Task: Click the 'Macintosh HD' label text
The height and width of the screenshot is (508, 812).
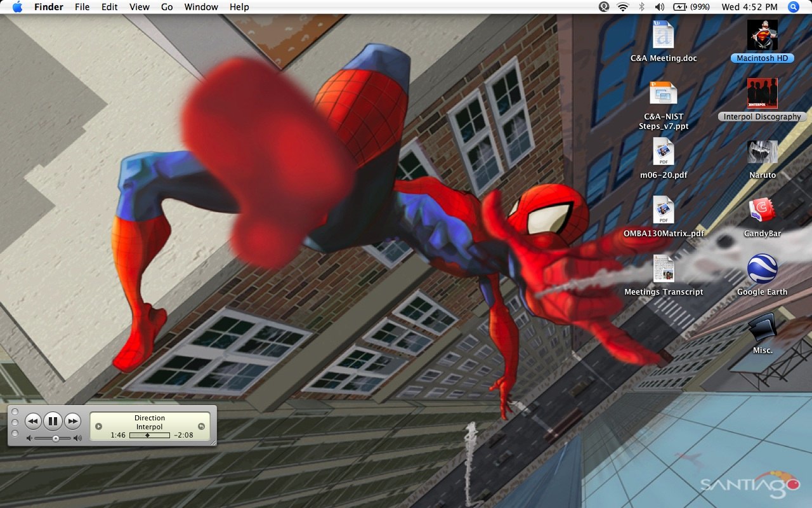Action: [x=762, y=58]
